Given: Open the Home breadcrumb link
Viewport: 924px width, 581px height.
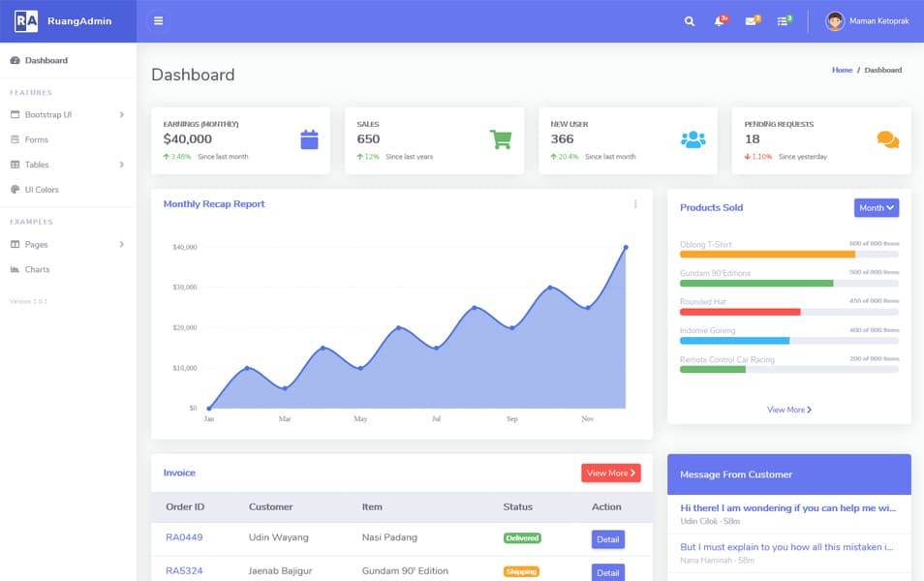Looking at the screenshot, I should point(842,70).
